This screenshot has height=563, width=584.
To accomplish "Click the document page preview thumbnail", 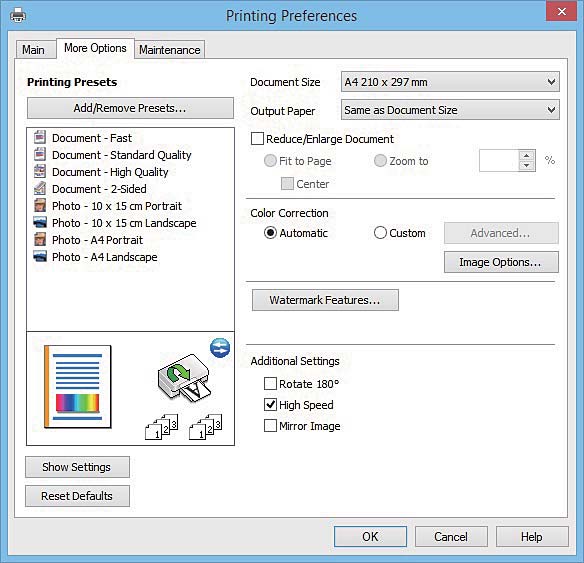I will coord(77,387).
